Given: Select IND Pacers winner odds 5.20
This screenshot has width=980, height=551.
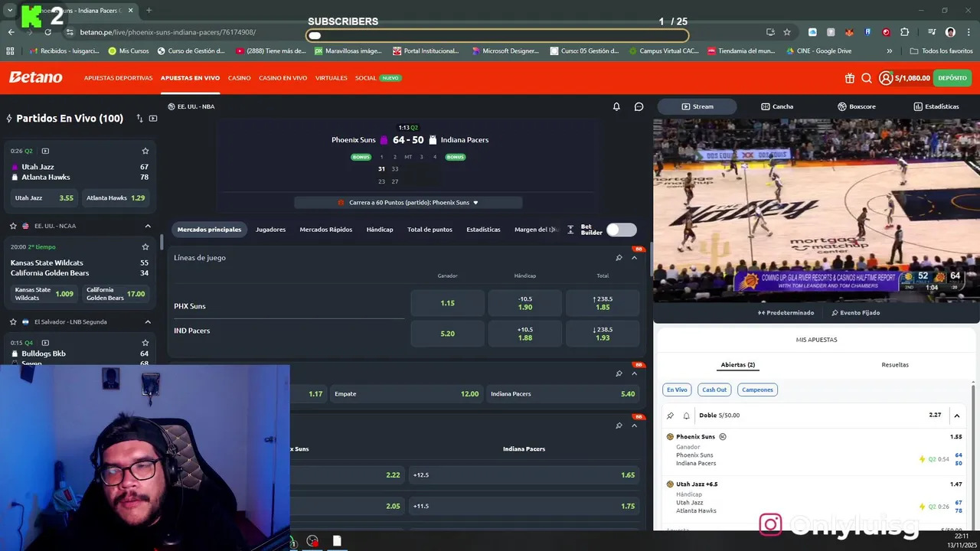Looking at the screenshot, I should coord(448,334).
